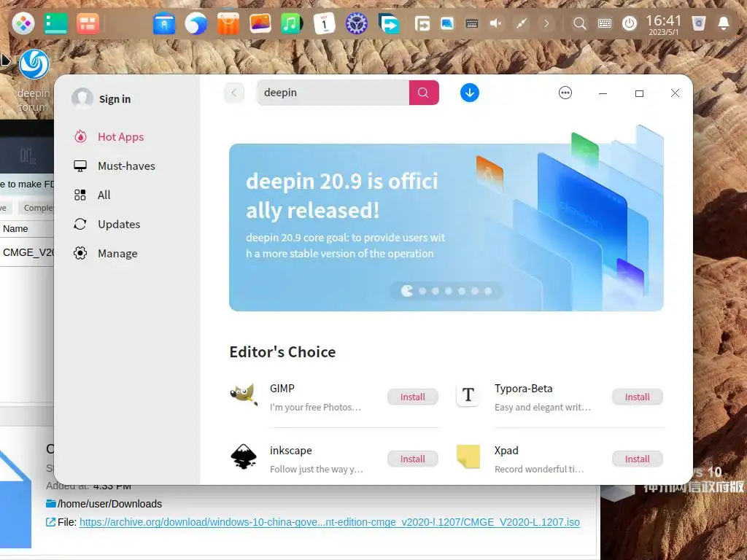747x560 pixels.
Task: Click the Name column header behind
Action: 15,228
